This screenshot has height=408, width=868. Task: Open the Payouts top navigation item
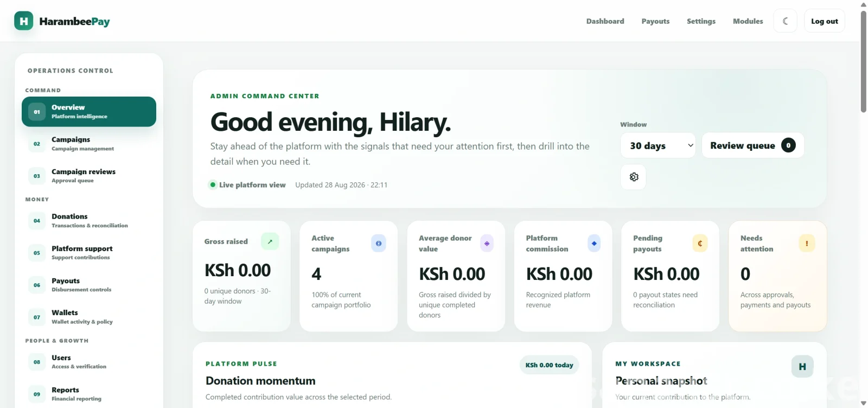coord(655,21)
